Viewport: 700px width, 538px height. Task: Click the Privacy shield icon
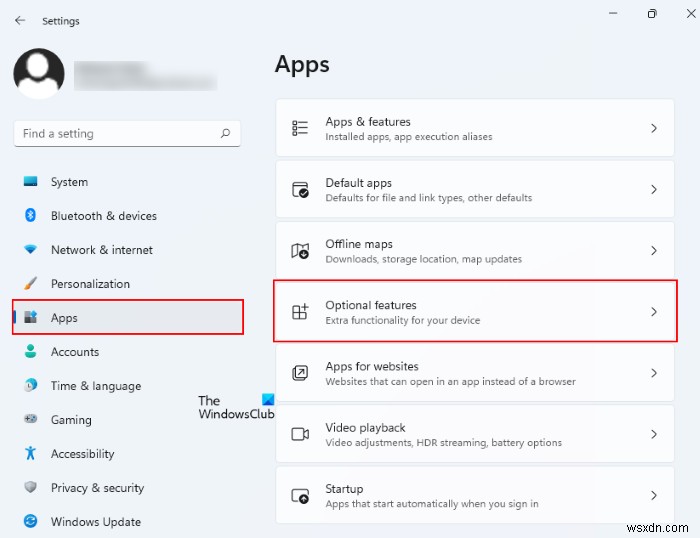click(30, 487)
